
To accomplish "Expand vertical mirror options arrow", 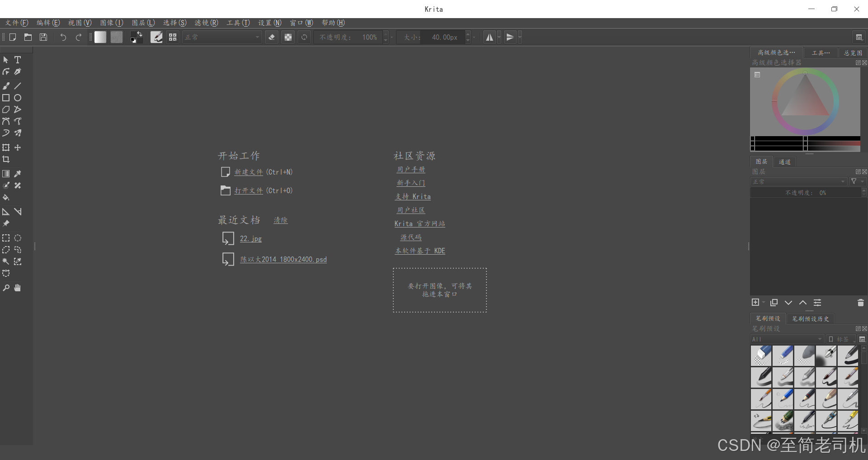I will pos(520,37).
